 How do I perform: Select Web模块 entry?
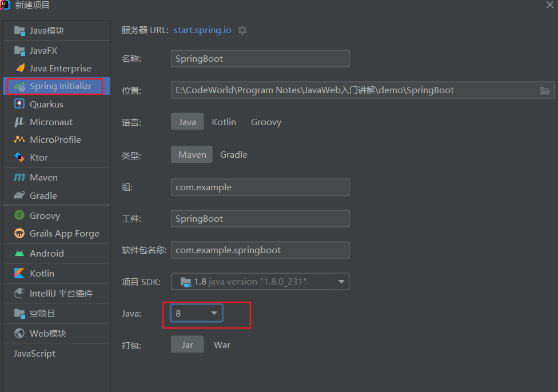[x=57, y=333]
